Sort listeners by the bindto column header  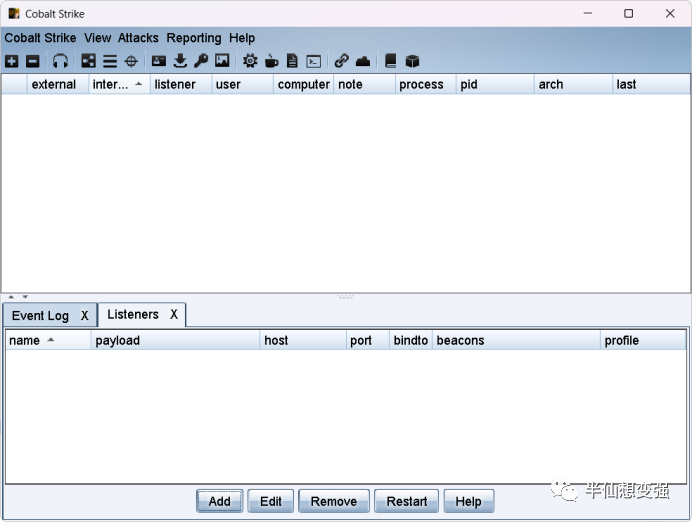(x=410, y=340)
